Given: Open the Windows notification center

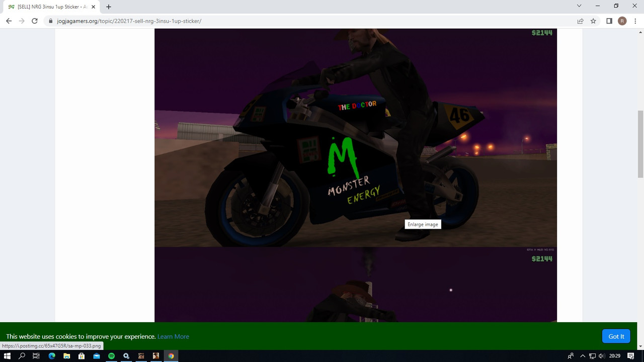Looking at the screenshot, I should pyautogui.click(x=631, y=356).
